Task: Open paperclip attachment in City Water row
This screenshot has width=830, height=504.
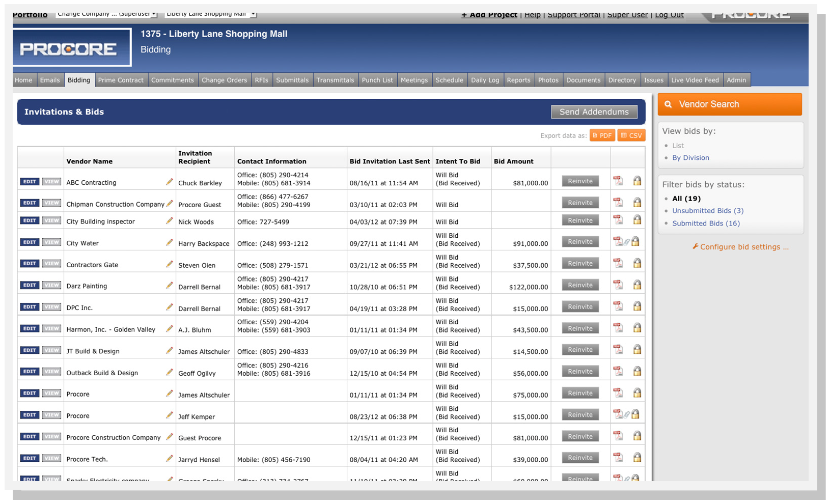Action: pyautogui.click(x=627, y=242)
